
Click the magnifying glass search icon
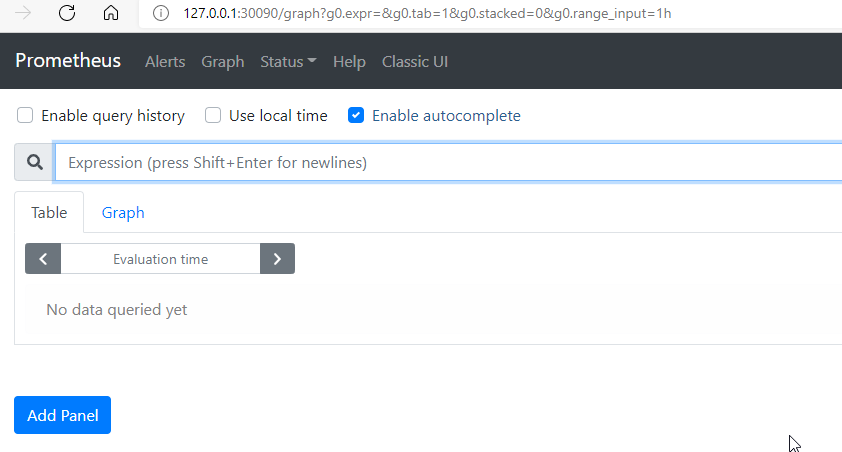point(35,162)
